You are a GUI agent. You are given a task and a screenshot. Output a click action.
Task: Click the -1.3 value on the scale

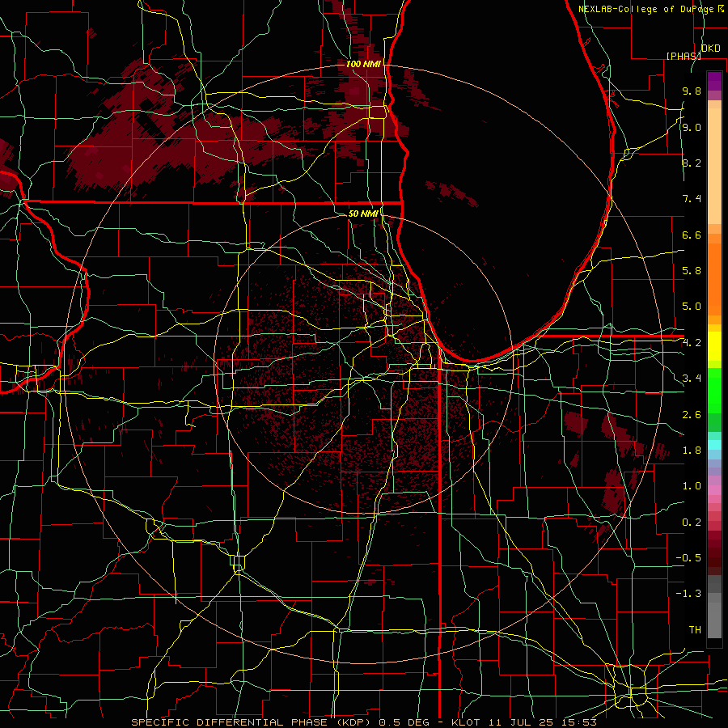688,594
